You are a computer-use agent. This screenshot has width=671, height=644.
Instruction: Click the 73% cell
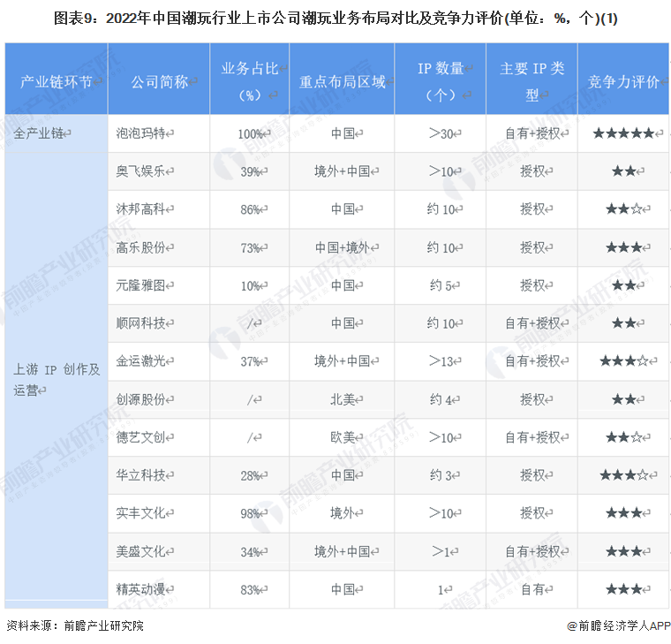(x=250, y=247)
